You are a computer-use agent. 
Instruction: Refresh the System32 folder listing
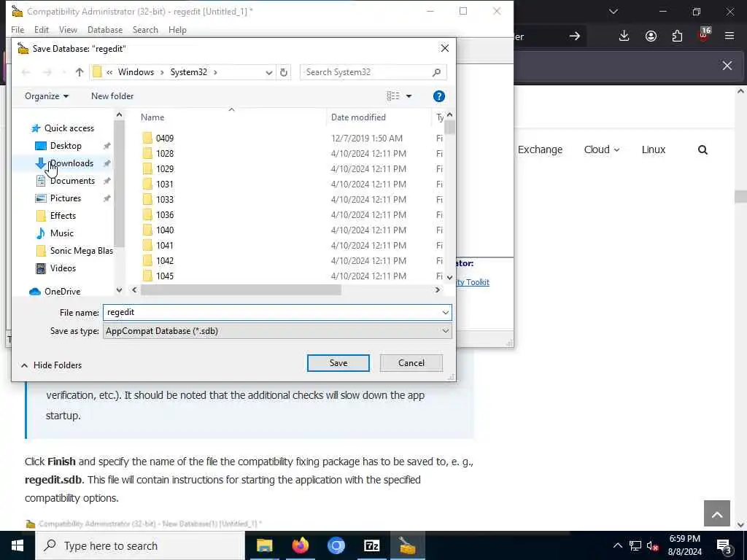pos(284,72)
